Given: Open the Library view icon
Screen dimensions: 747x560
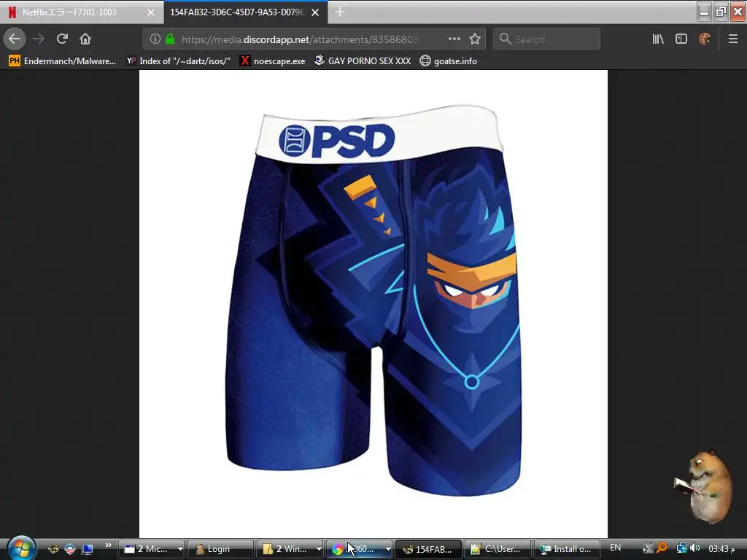Looking at the screenshot, I should (658, 39).
